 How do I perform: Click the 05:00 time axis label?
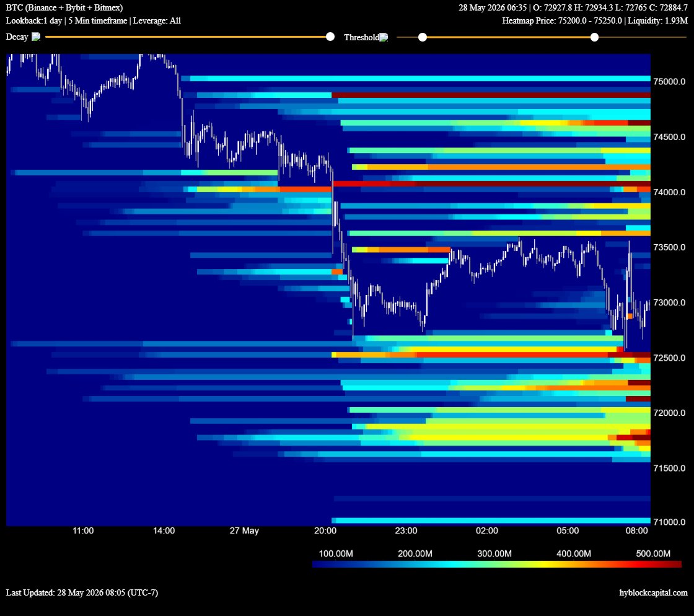[x=568, y=530]
